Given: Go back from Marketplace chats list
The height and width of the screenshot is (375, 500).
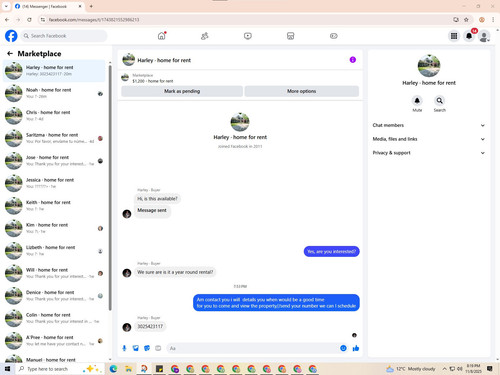Looking at the screenshot, I should click(10, 53).
